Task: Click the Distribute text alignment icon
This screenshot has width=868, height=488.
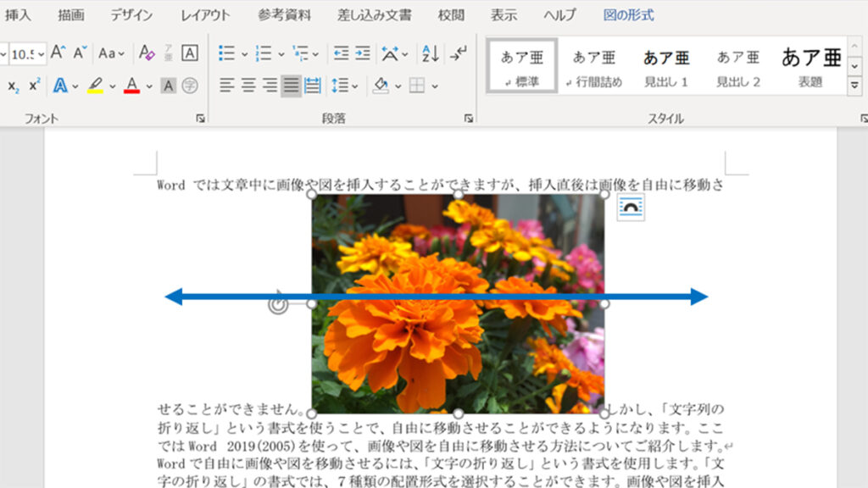Action: tap(312, 86)
